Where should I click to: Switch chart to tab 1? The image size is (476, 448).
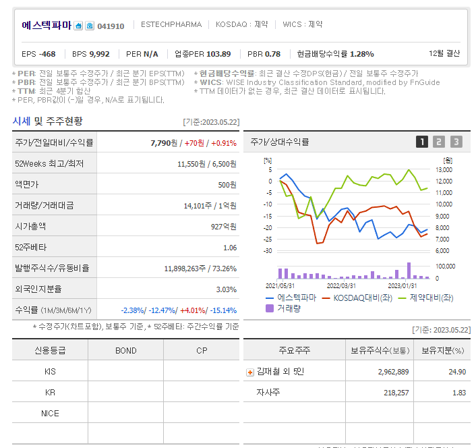[421, 142]
